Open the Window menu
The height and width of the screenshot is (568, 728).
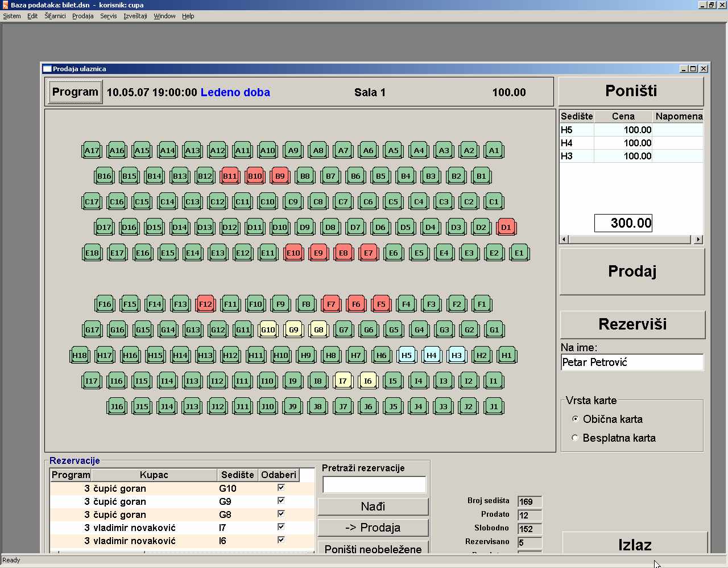(164, 16)
